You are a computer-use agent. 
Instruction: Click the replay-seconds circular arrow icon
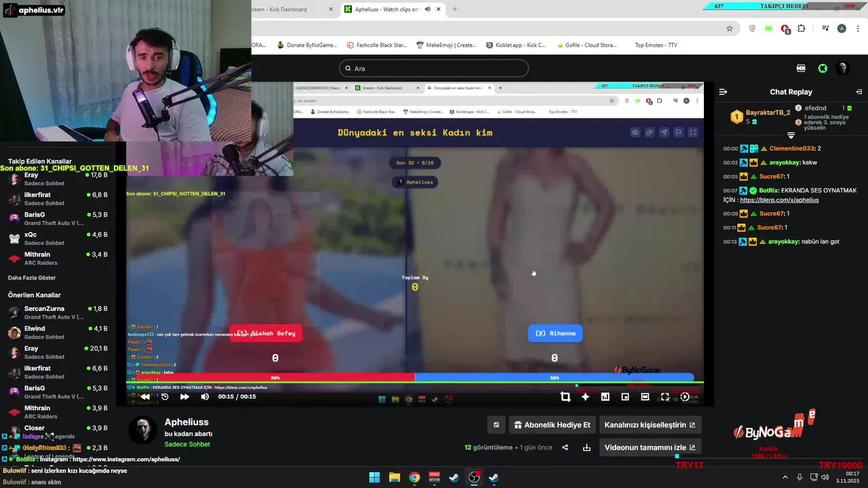click(x=165, y=396)
